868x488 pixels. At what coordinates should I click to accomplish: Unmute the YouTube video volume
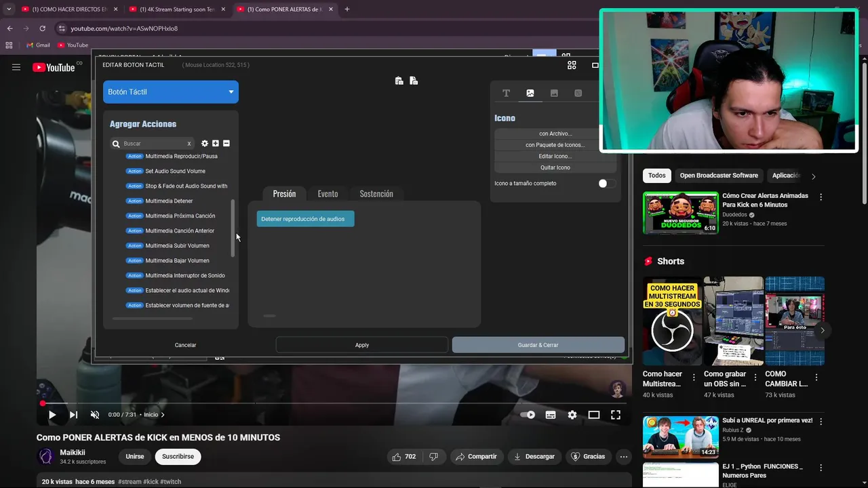pos(95,415)
